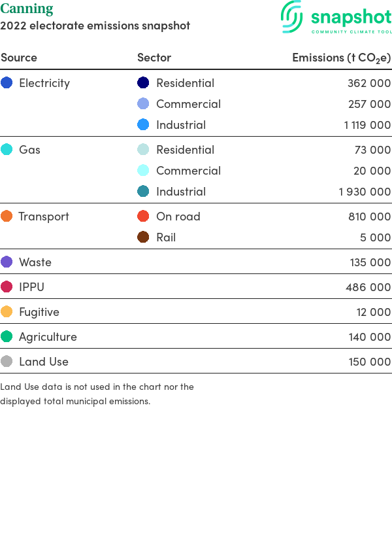Select the Fugitive yellow dot

[7, 311]
